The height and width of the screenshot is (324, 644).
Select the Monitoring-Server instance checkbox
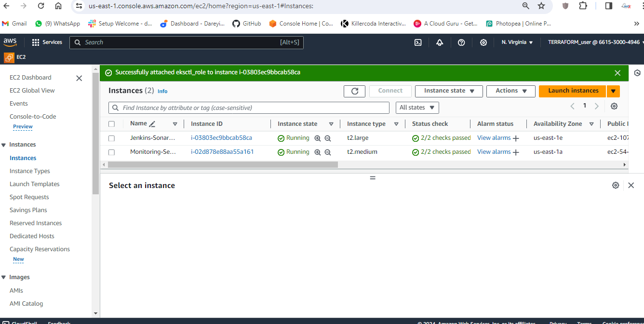pyautogui.click(x=112, y=152)
